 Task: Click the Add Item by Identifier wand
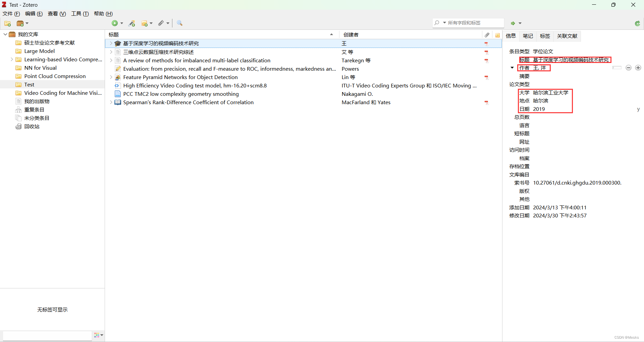[132, 23]
